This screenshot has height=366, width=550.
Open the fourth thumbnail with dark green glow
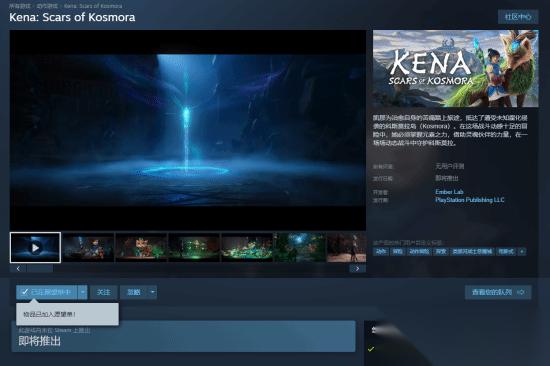tap(194, 247)
